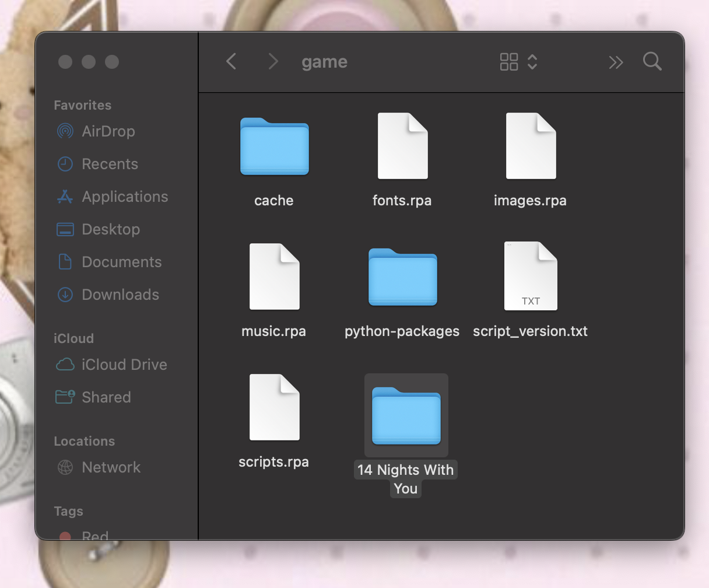Select the fonts.rpa file icon
The width and height of the screenshot is (709, 588).
pos(402,146)
